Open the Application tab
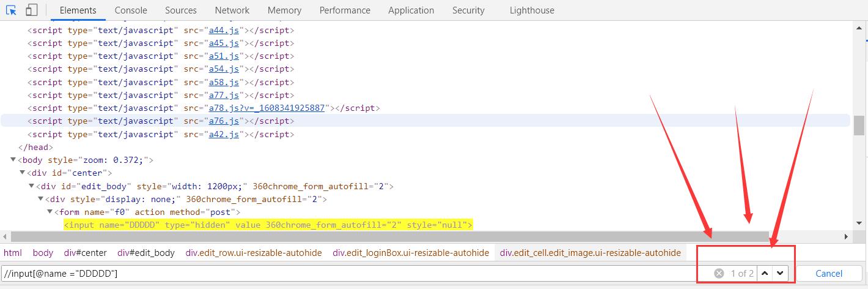Viewport: 868px width, 289px height. pyautogui.click(x=411, y=10)
